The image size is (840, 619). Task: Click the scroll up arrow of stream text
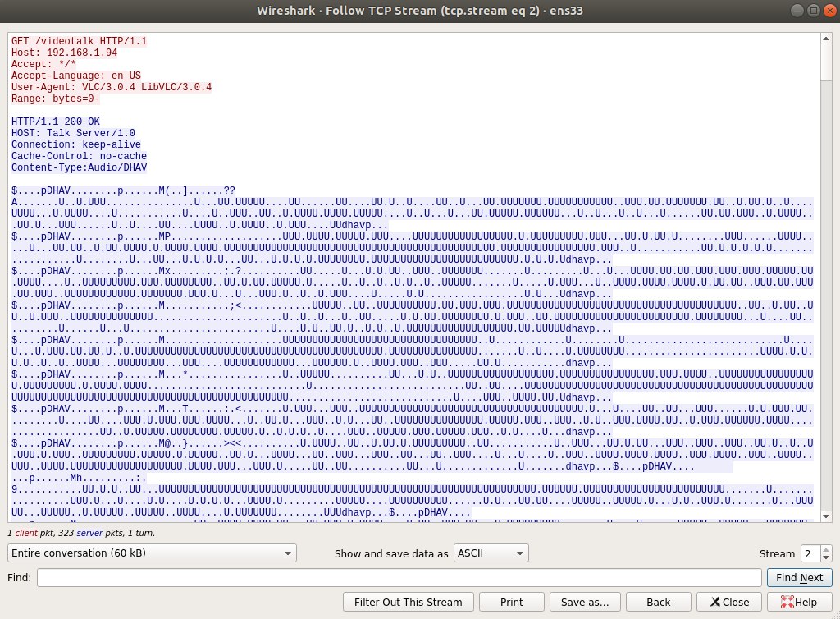click(x=825, y=39)
